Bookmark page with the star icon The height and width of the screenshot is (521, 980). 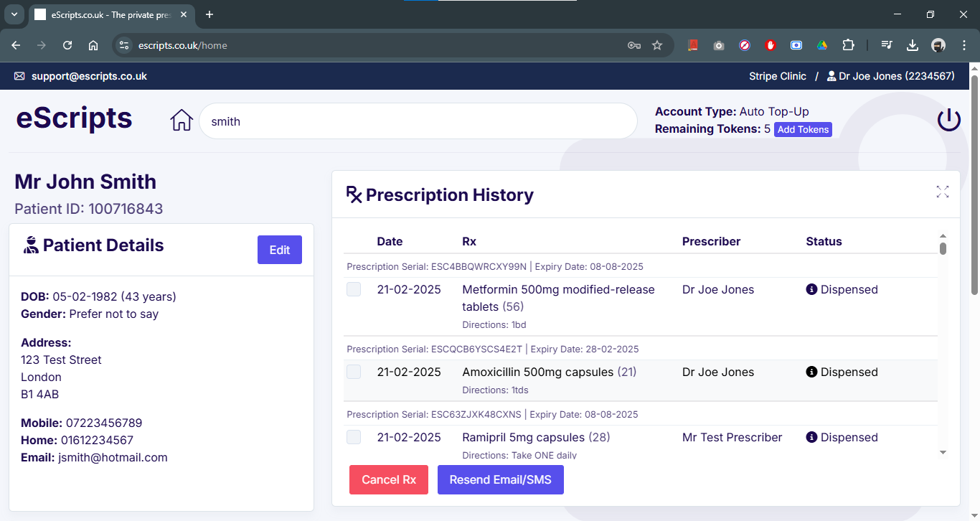click(x=657, y=45)
